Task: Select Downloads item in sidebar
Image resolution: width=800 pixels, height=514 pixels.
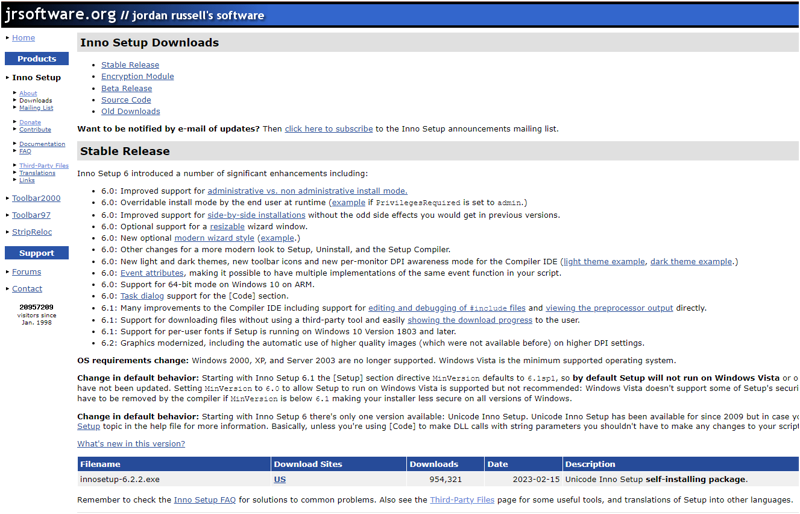Action: click(x=36, y=101)
